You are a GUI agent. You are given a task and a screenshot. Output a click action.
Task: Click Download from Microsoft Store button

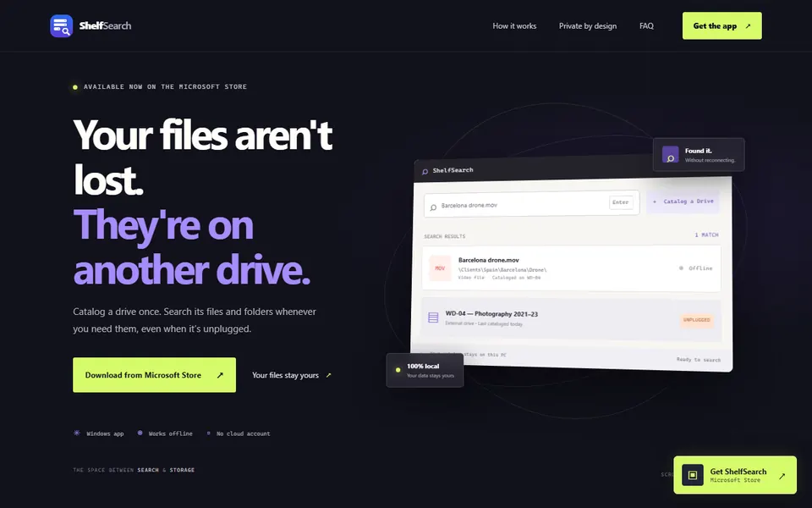tap(154, 375)
